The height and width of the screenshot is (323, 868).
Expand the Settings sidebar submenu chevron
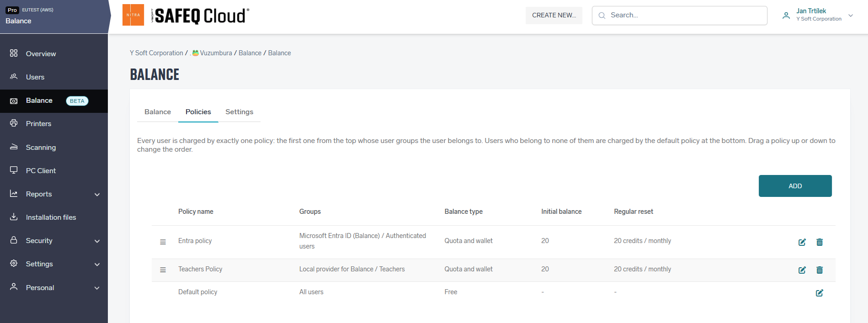[97, 265]
